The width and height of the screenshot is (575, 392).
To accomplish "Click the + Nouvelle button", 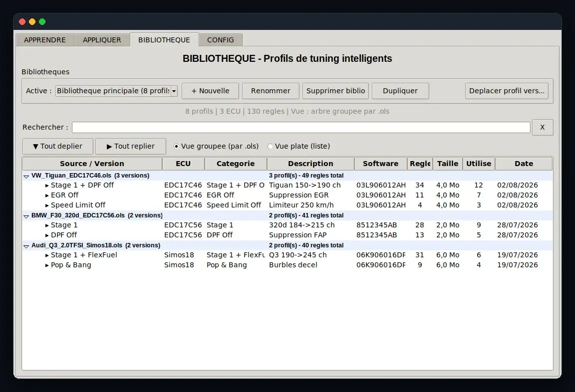I will coord(210,91).
